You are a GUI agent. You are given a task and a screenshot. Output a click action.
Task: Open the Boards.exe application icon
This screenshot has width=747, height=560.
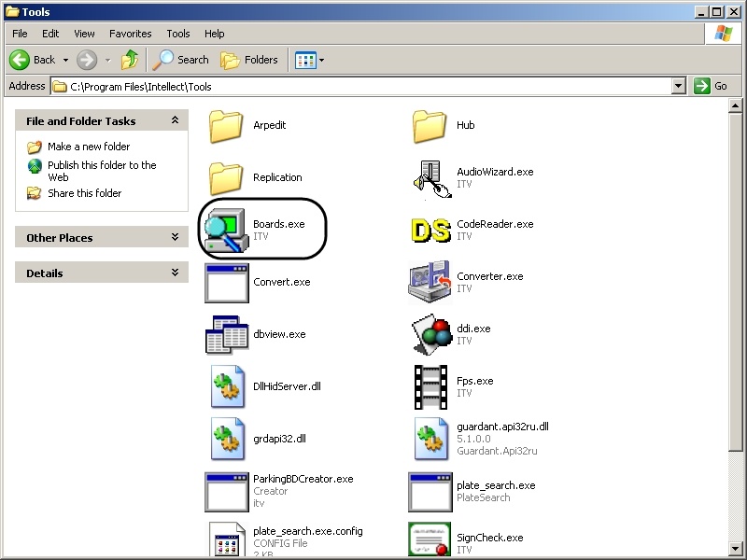tap(225, 231)
